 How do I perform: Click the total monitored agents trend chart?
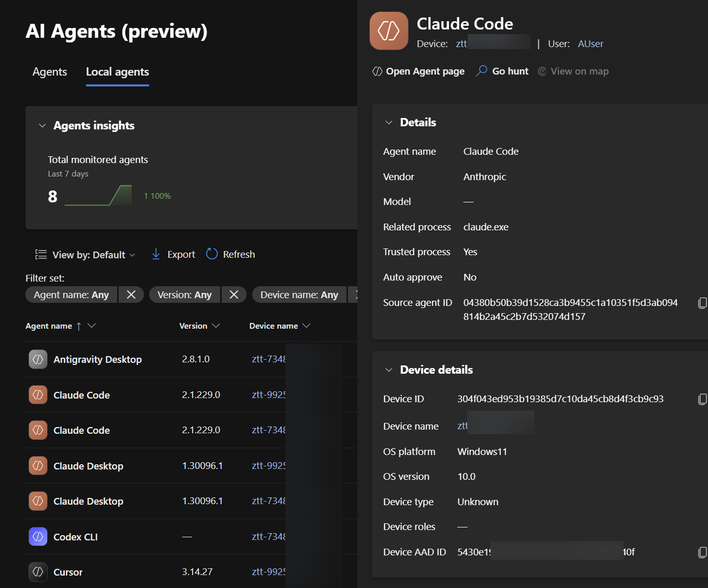(98, 196)
